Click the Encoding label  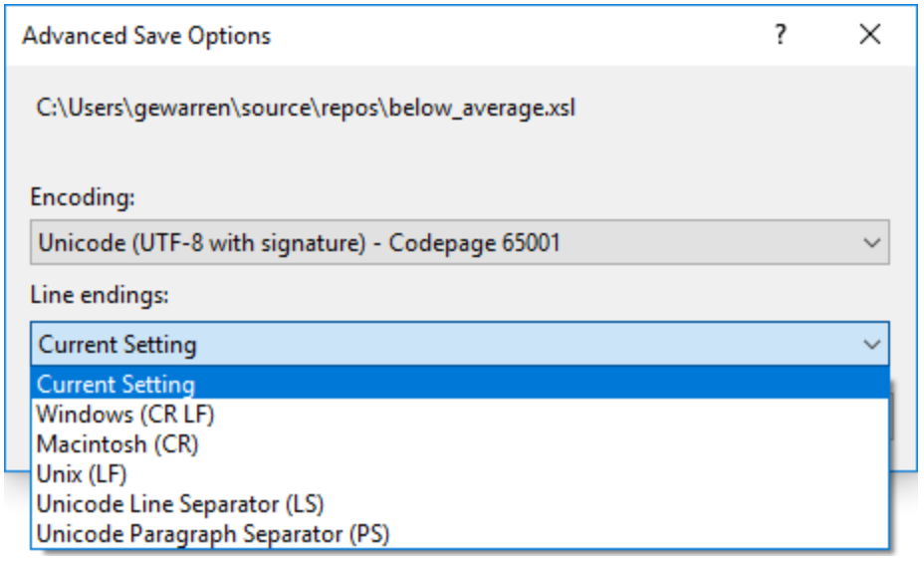click(82, 196)
